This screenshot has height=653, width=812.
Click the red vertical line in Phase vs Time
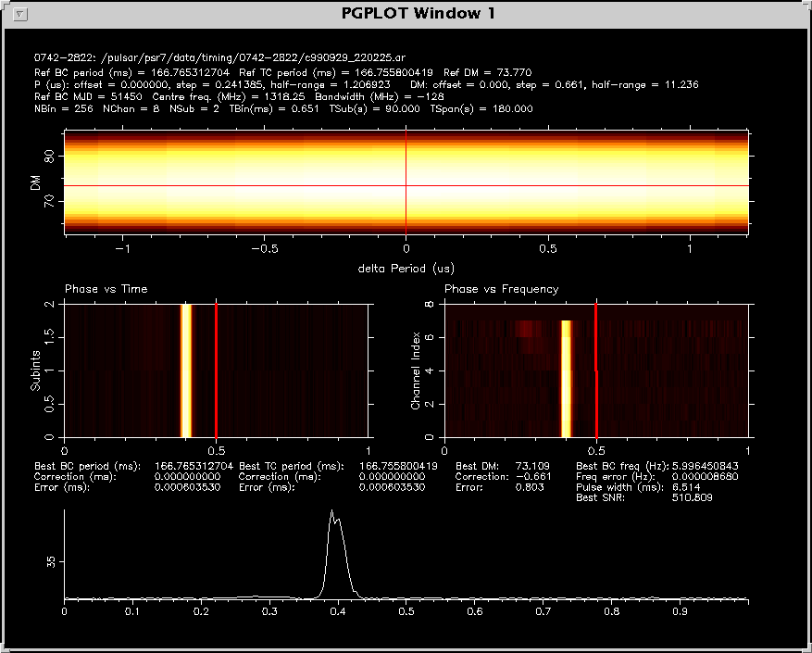click(x=216, y=370)
